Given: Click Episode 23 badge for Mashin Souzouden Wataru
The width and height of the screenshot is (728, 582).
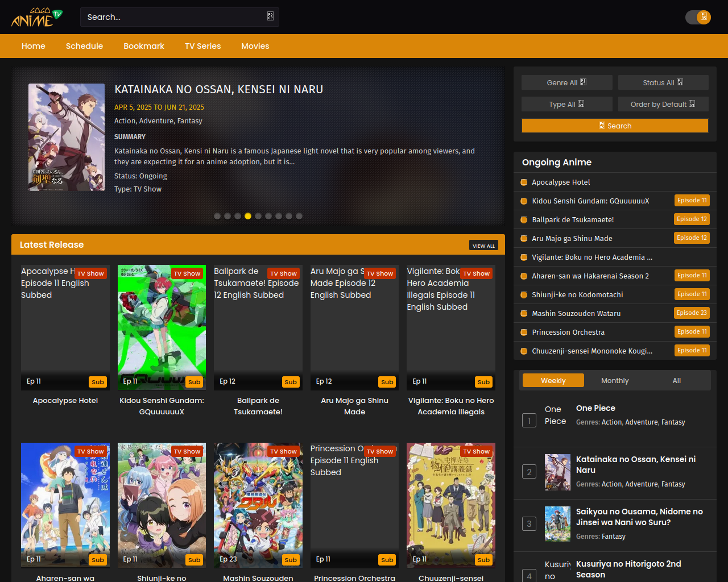Looking at the screenshot, I should (692, 313).
